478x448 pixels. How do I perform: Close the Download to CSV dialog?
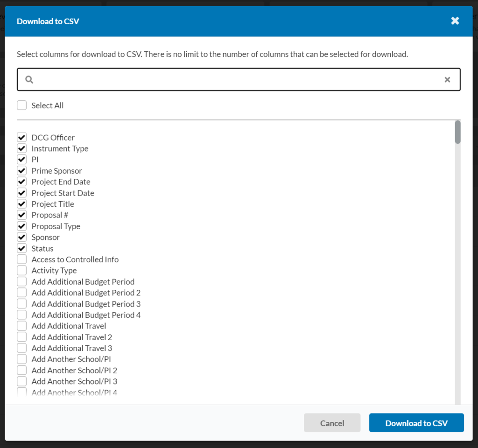coord(455,21)
